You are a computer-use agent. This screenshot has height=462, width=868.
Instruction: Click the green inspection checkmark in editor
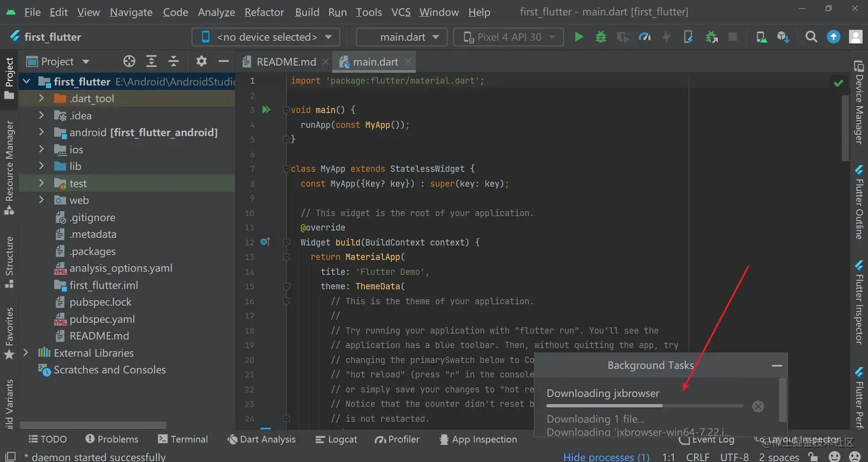click(839, 83)
